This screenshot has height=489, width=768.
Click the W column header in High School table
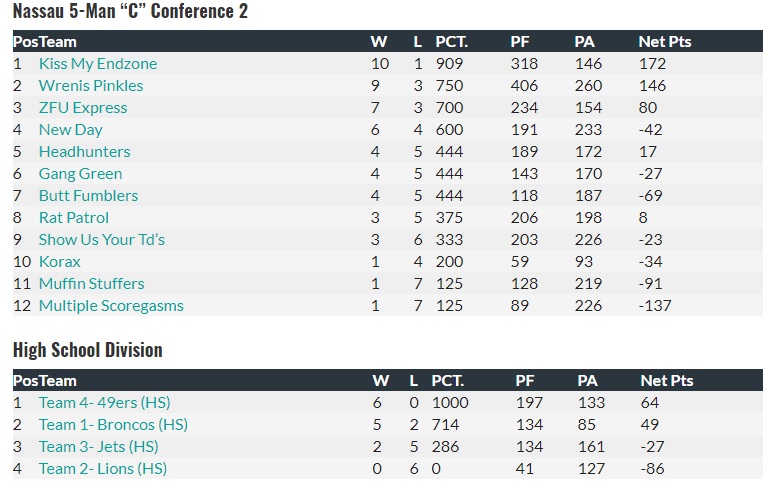(x=381, y=381)
